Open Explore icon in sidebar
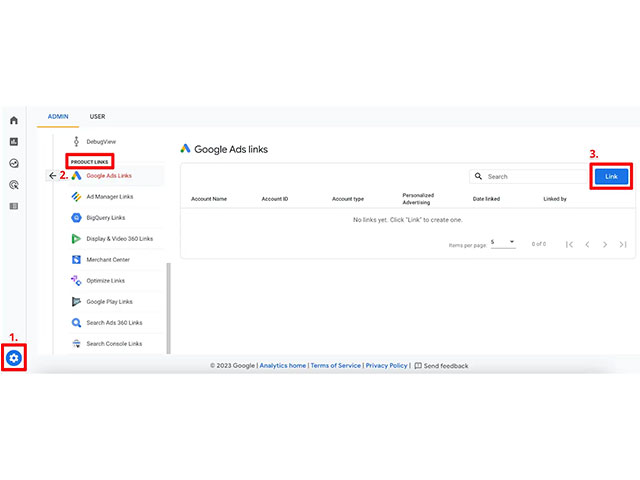 pos(14,163)
